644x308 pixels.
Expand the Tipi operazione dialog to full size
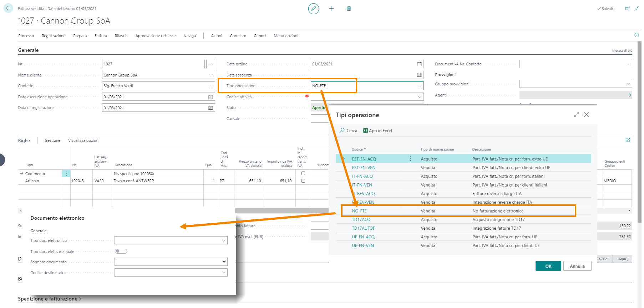coord(576,115)
